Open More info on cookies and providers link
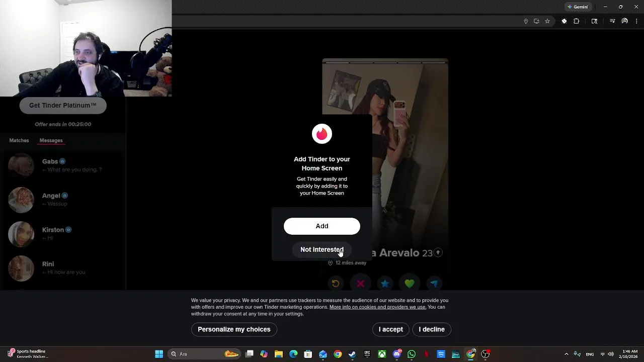The width and height of the screenshot is (644, 362). coord(377,307)
